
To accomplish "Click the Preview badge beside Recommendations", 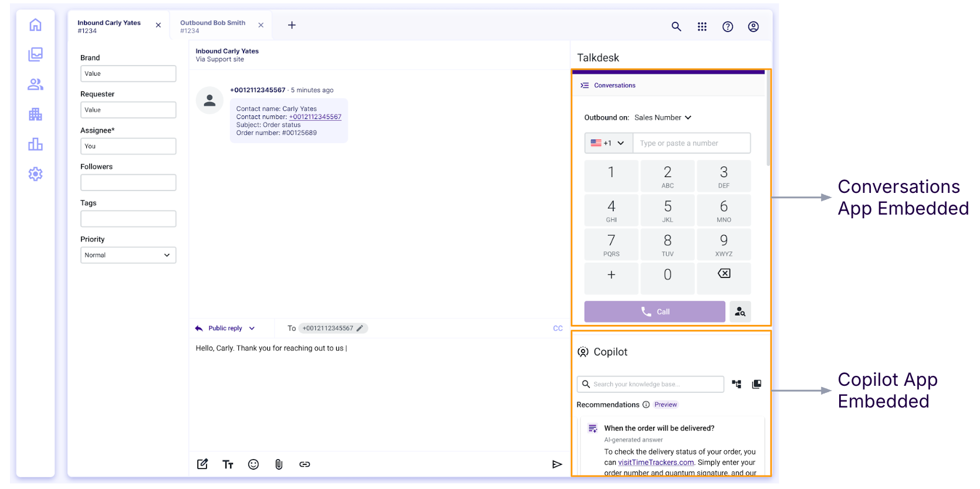I will [x=665, y=405].
